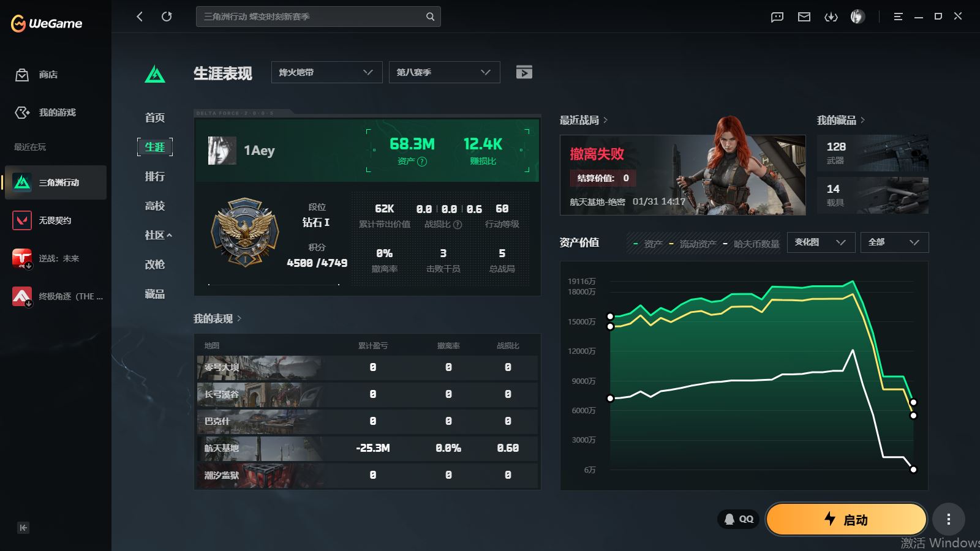Open the 第八赛季 season dropdown
The width and height of the screenshot is (980, 551).
444,72
